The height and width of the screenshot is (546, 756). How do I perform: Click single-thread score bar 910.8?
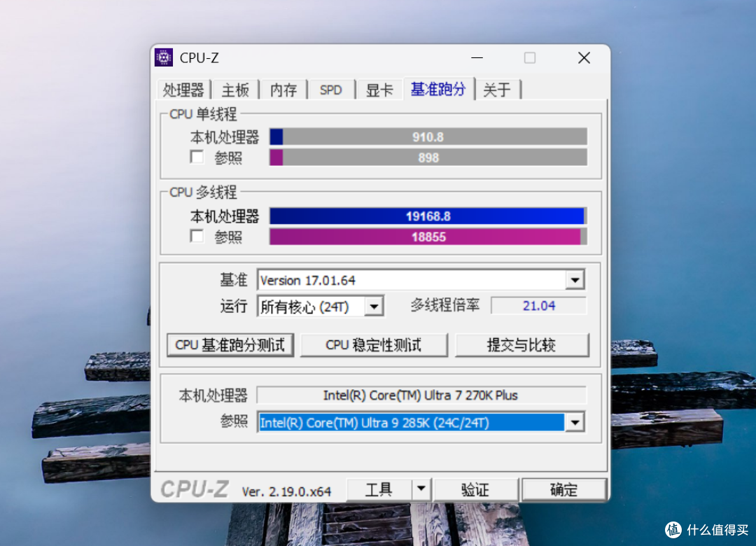[428, 137]
